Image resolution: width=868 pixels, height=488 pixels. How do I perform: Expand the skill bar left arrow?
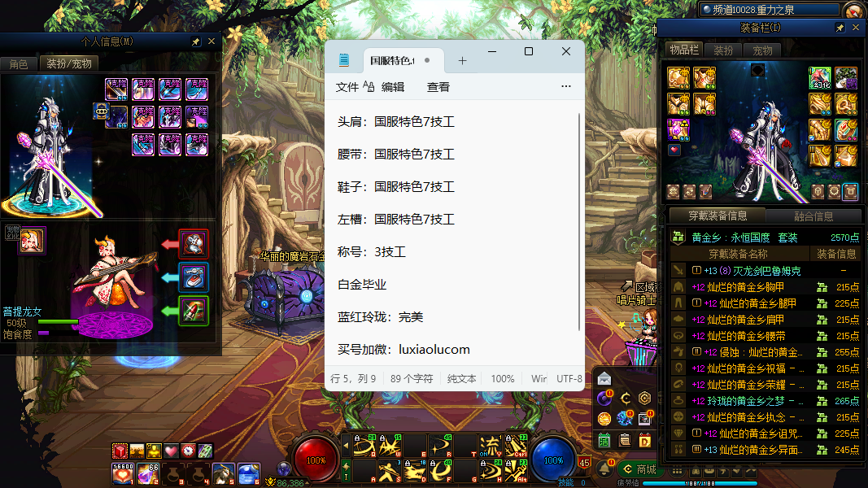[346, 445]
